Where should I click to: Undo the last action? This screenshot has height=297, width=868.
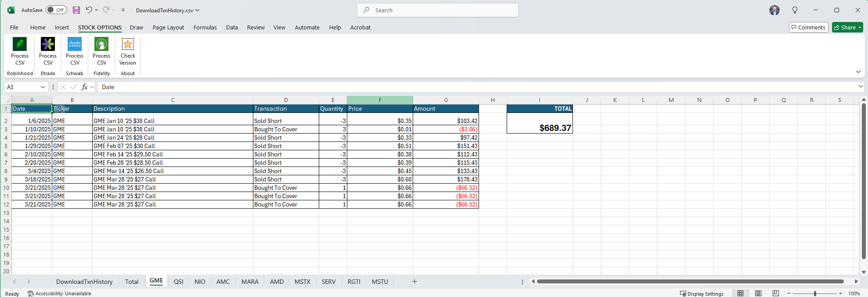(x=89, y=10)
